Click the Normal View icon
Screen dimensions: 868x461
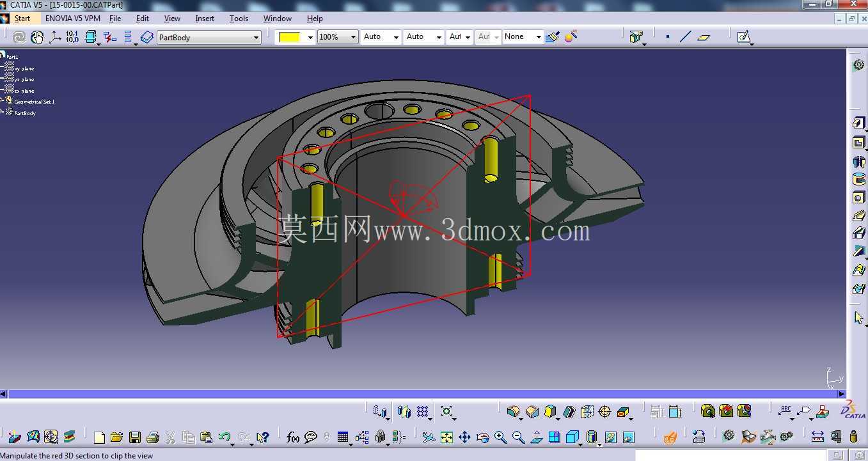click(x=536, y=437)
